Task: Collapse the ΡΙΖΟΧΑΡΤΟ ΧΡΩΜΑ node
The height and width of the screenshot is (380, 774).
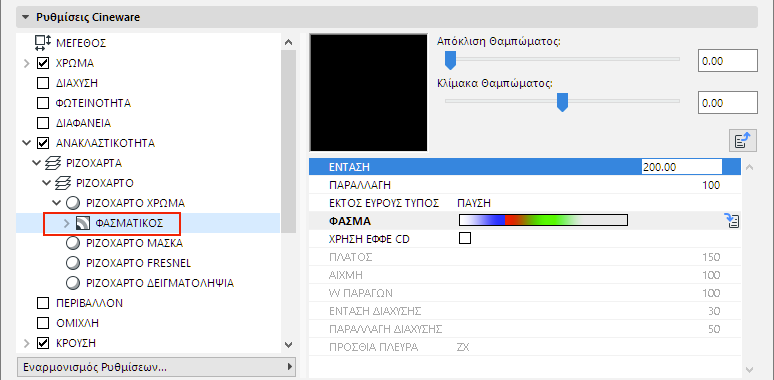Action: (56, 203)
